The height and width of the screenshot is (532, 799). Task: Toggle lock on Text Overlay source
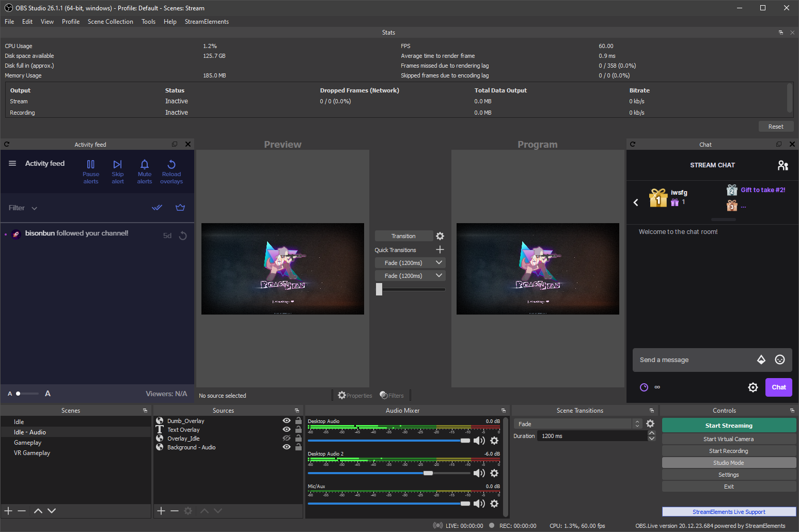pyautogui.click(x=299, y=429)
